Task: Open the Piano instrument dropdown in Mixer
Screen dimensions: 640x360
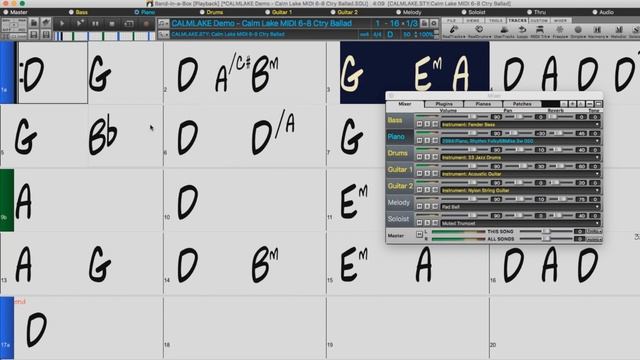Action: (x=520, y=141)
